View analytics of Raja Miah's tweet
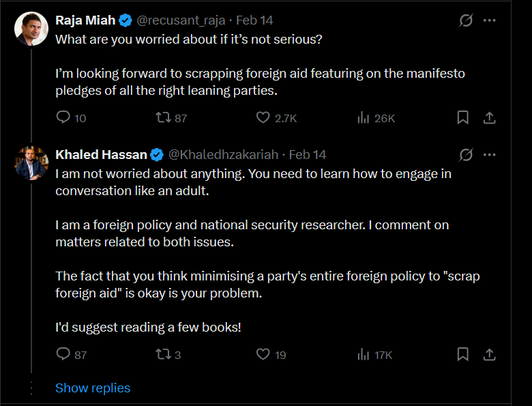Screen dimensions: 532x406 (x=363, y=117)
